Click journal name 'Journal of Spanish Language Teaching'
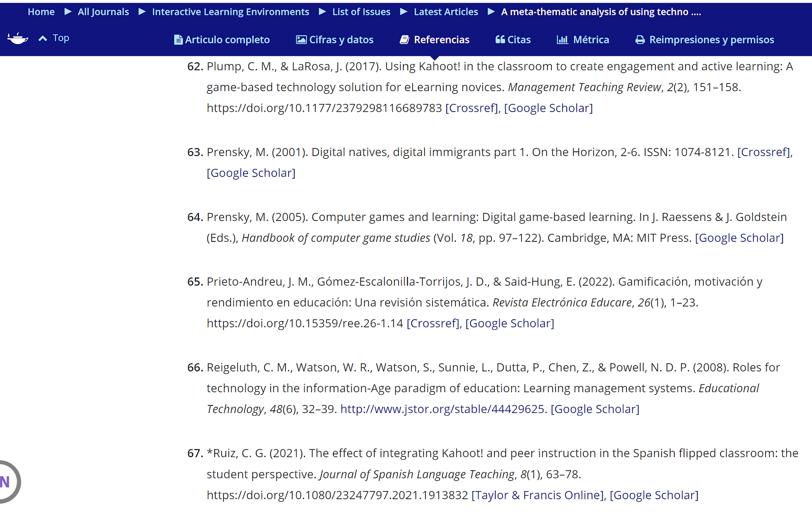 pos(417,474)
